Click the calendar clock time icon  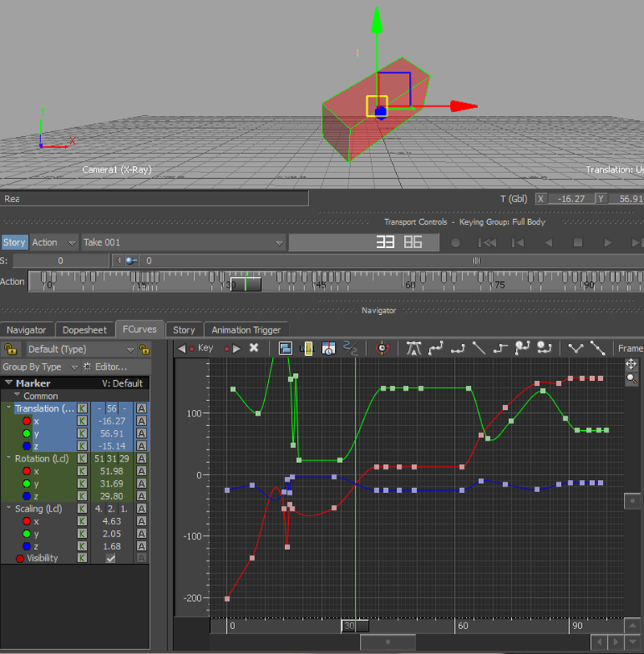(x=328, y=348)
